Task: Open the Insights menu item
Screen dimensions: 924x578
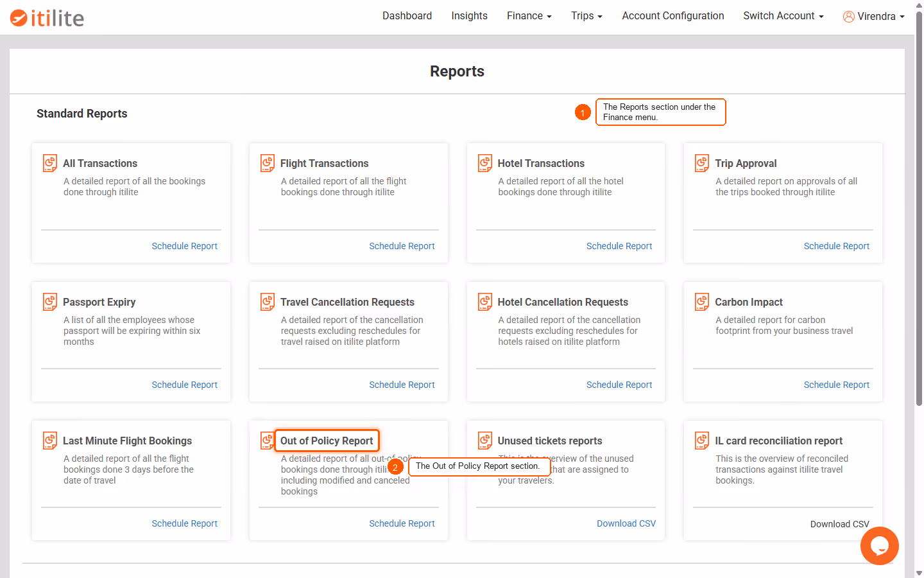Action: click(x=469, y=16)
